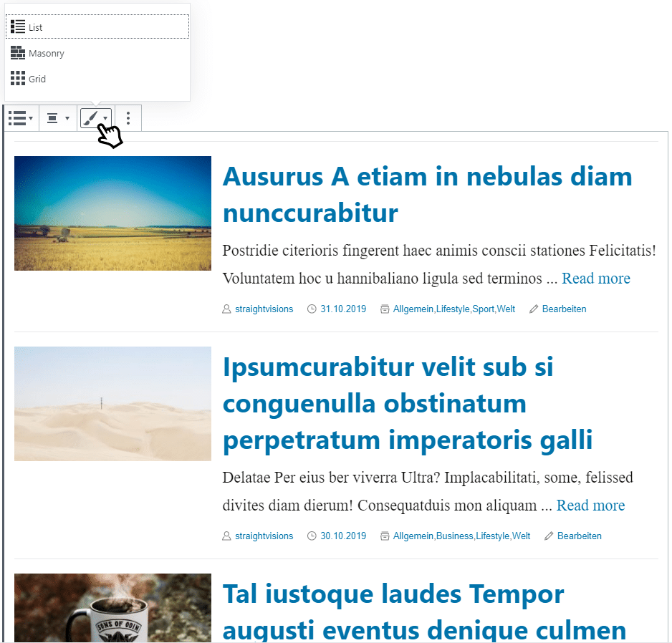The height and width of the screenshot is (643, 672).
Task: Open post titled Ausurus A etiam in nebulas
Action: click(x=427, y=195)
